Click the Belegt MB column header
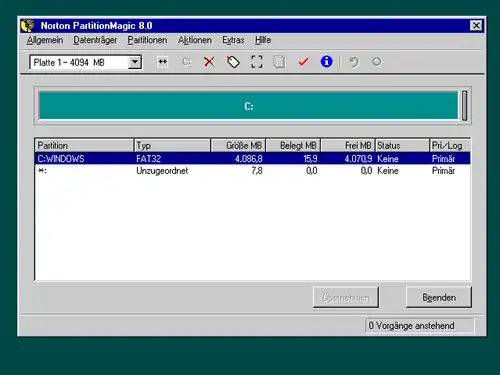This screenshot has height=375, width=500. click(293, 146)
